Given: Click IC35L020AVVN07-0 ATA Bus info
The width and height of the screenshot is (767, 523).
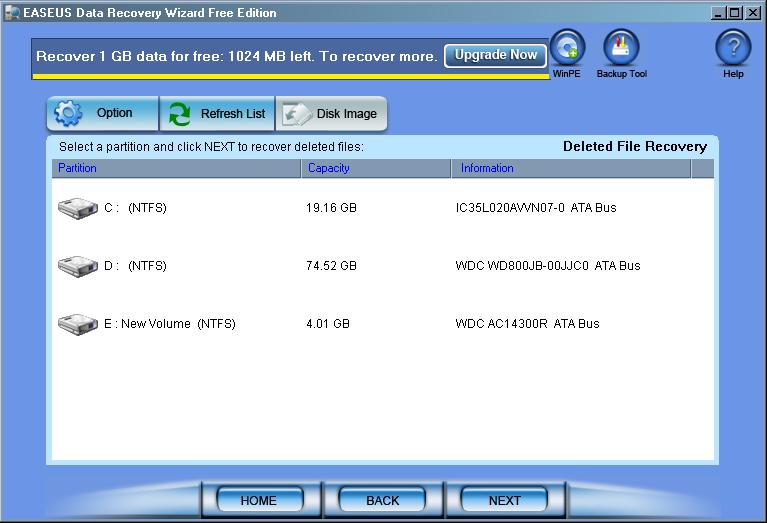Looking at the screenshot, I should click(x=536, y=208).
